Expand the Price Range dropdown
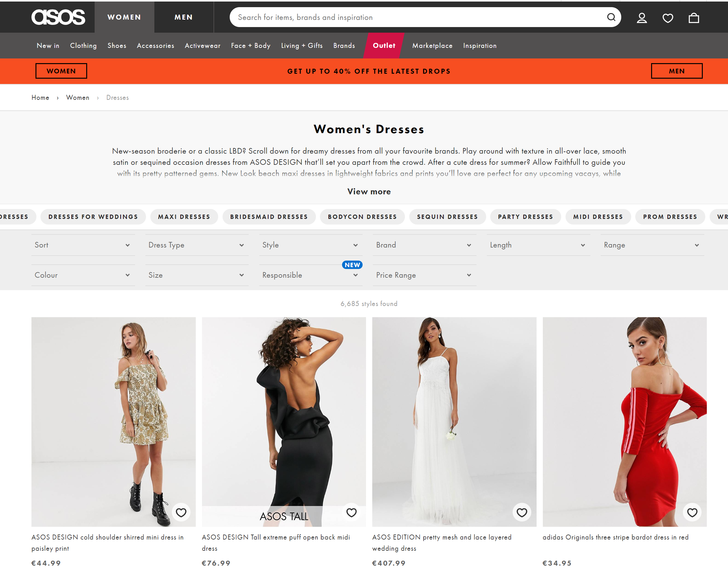The width and height of the screenshot is (728, 570). pos(423,275)
